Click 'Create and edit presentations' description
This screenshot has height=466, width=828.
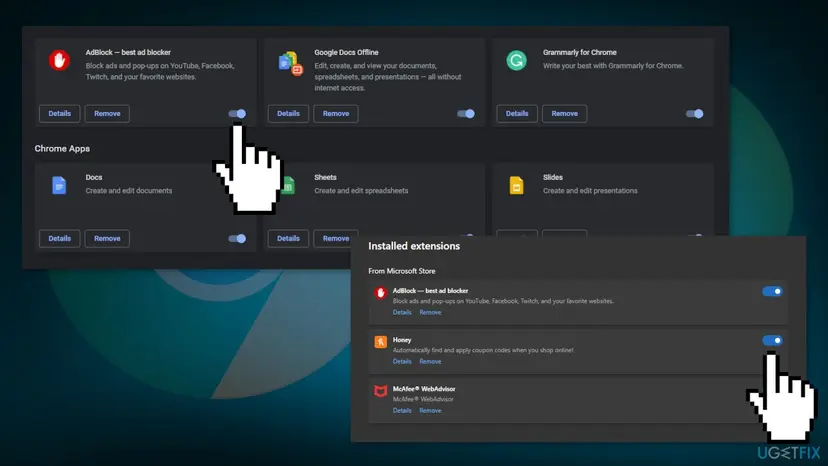pyautogui.click(x=590, y=191)
